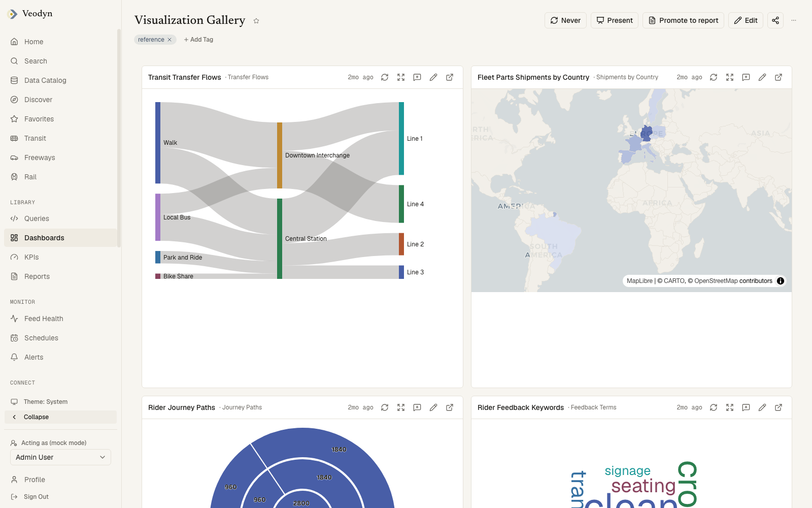Open Search in sidebar
The image size is (812, 508).
60,61
